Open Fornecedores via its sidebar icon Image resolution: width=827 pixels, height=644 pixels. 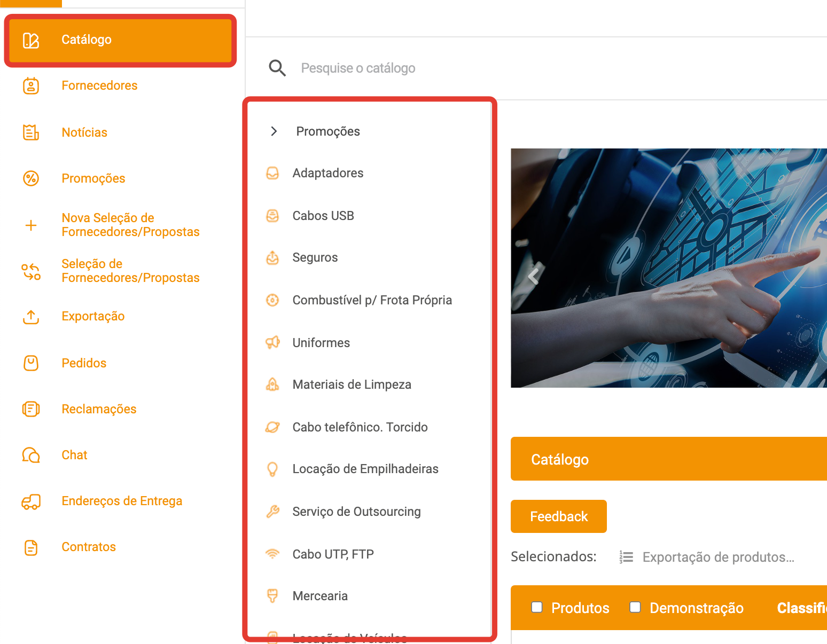point(31,85)
